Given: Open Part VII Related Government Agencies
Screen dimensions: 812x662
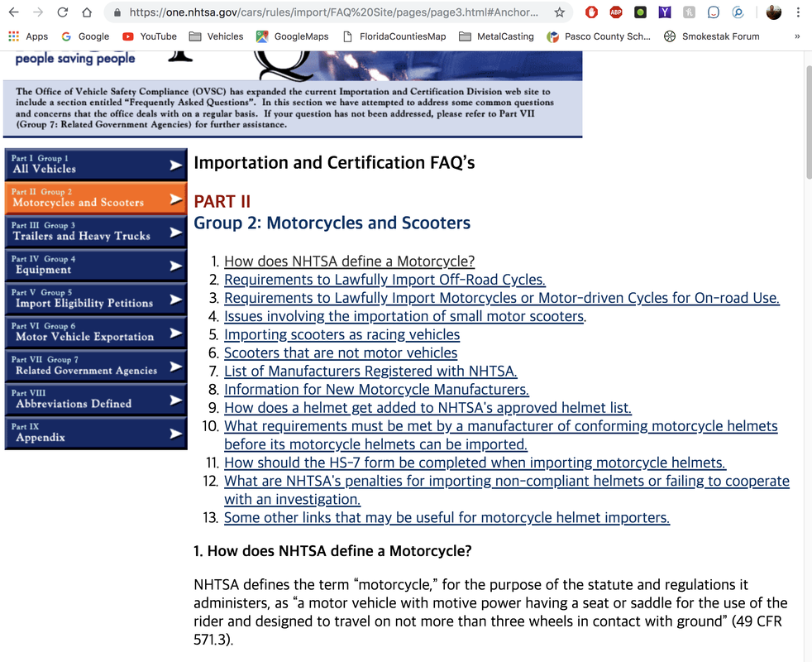Looking at the screenshot, I should [96, 366].
